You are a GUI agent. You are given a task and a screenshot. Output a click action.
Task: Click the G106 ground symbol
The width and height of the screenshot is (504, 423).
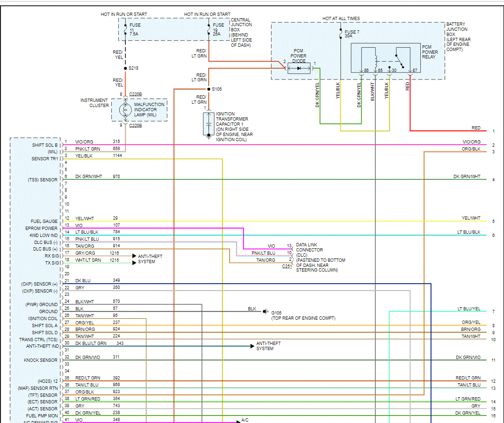click(266, 311)
